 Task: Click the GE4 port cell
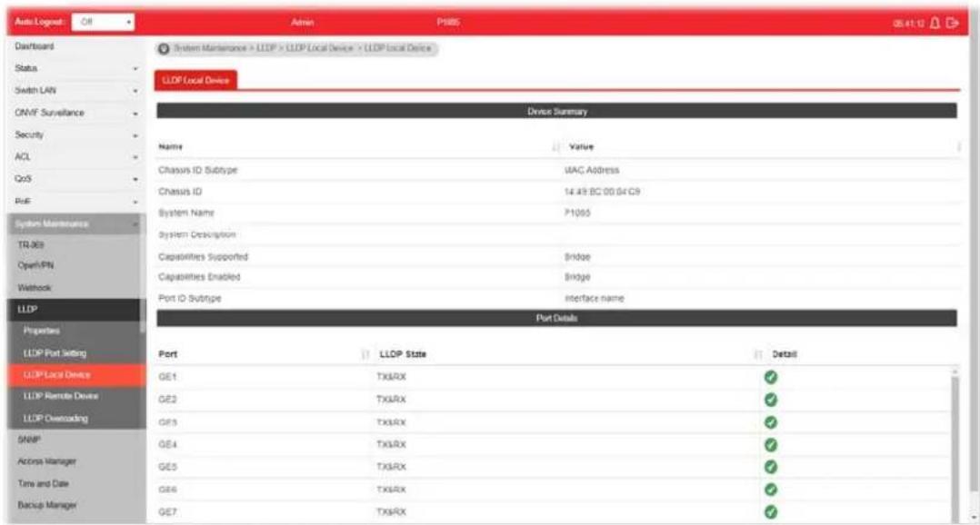click(x=167, y=445)
